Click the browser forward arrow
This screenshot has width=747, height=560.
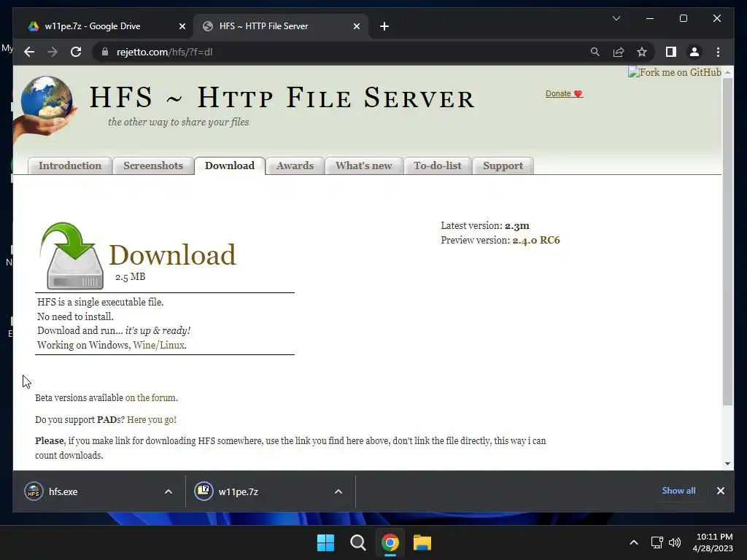(53, 52)
